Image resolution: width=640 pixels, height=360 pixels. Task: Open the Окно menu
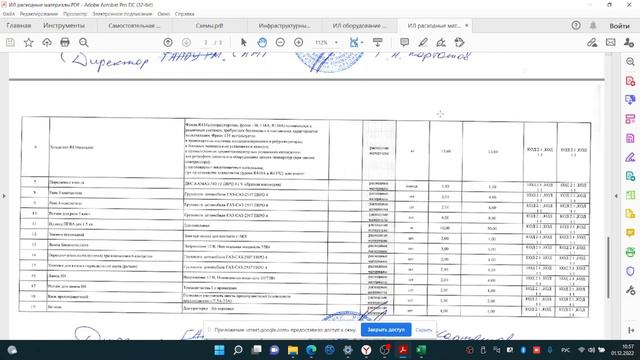tap(163, 14)
